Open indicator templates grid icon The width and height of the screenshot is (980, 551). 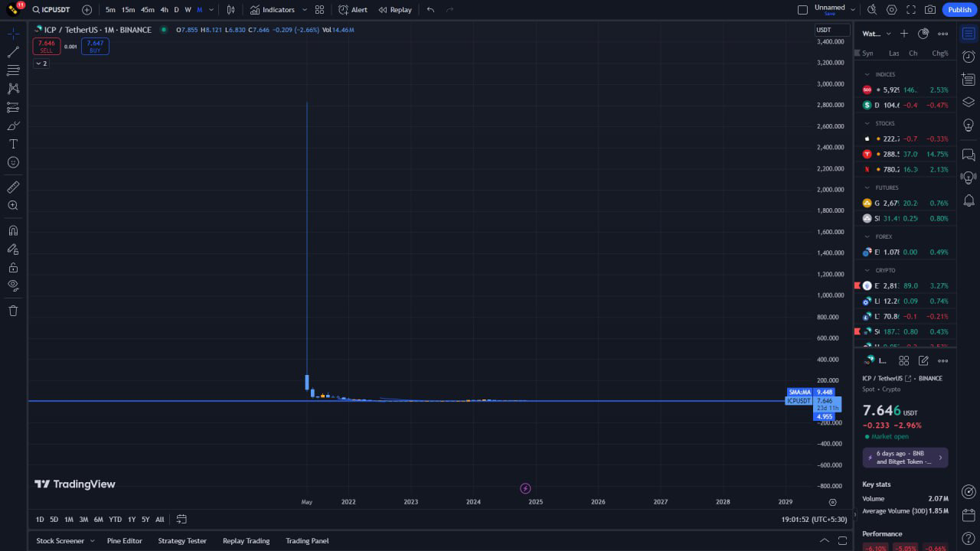pos(319,10)
